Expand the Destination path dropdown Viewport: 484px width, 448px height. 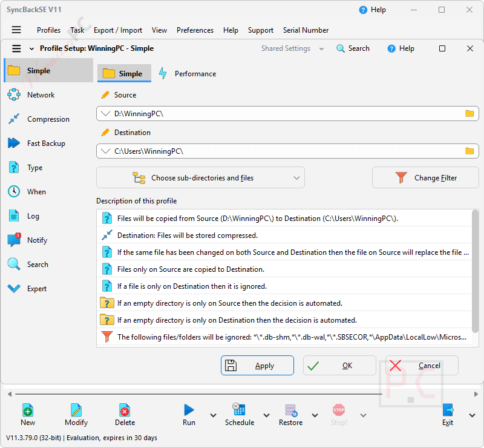(105, 151)
